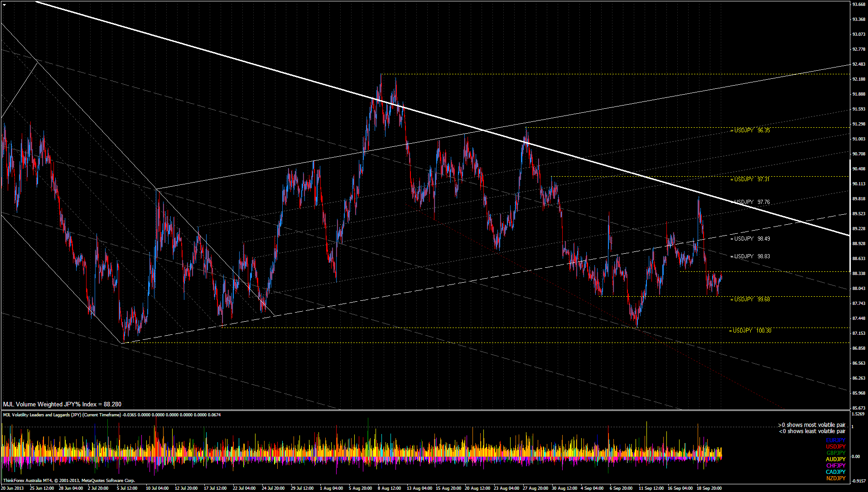Click the 87.153 price on the scale
The width and height of the screenshot is (868, 492).
859,333
